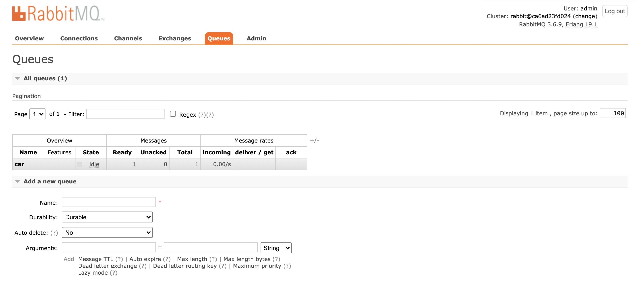This screenshot has height=281, width=644.
Task: Sort queues by State column
Action: pos(91,152)
